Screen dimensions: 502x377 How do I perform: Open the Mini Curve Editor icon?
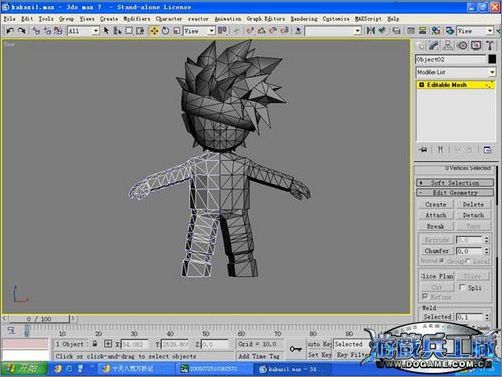[11, 331]
